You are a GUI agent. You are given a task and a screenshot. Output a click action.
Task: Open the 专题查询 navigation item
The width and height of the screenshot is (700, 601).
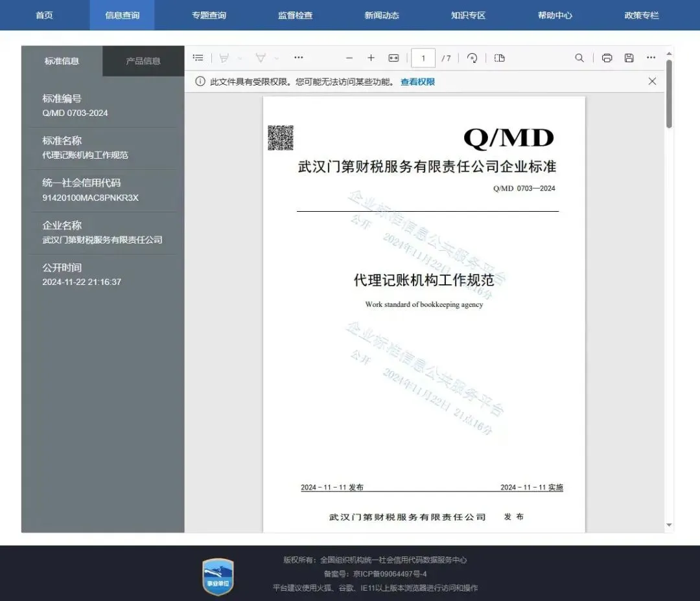click(209, 15)
